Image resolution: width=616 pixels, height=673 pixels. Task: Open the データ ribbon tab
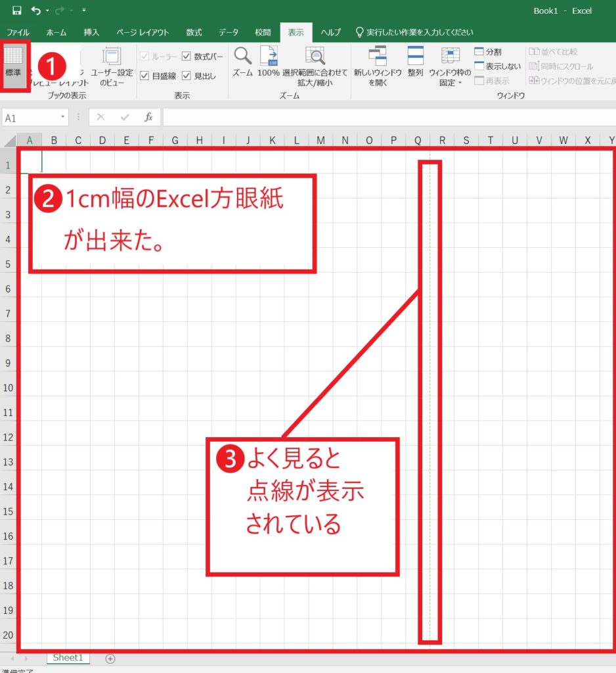point(229,32)
